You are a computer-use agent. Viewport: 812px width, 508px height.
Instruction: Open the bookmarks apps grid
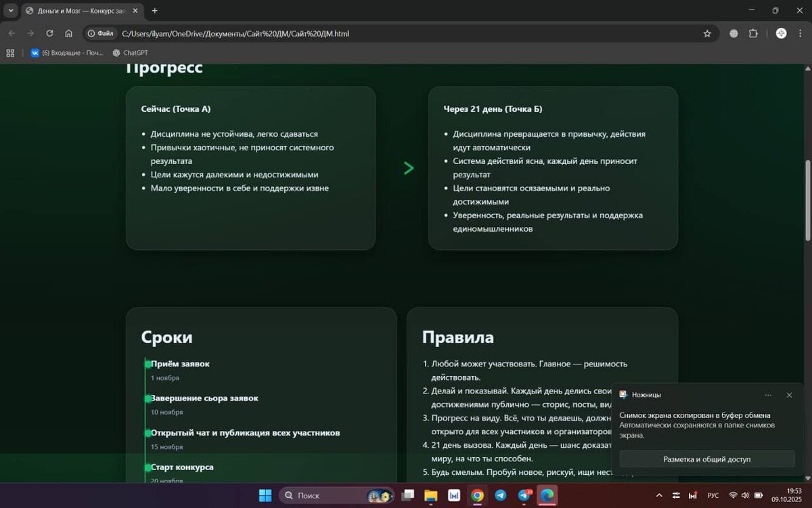click(x=10, y=53)
